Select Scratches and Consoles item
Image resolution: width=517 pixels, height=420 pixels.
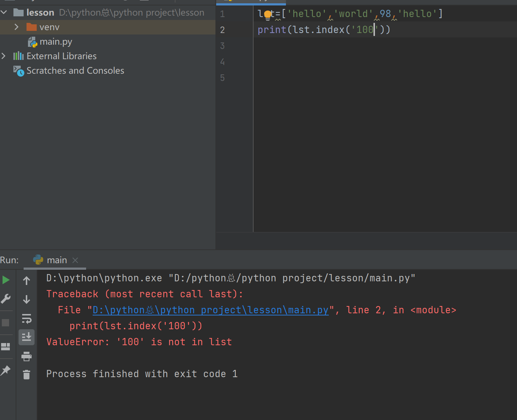75,70
